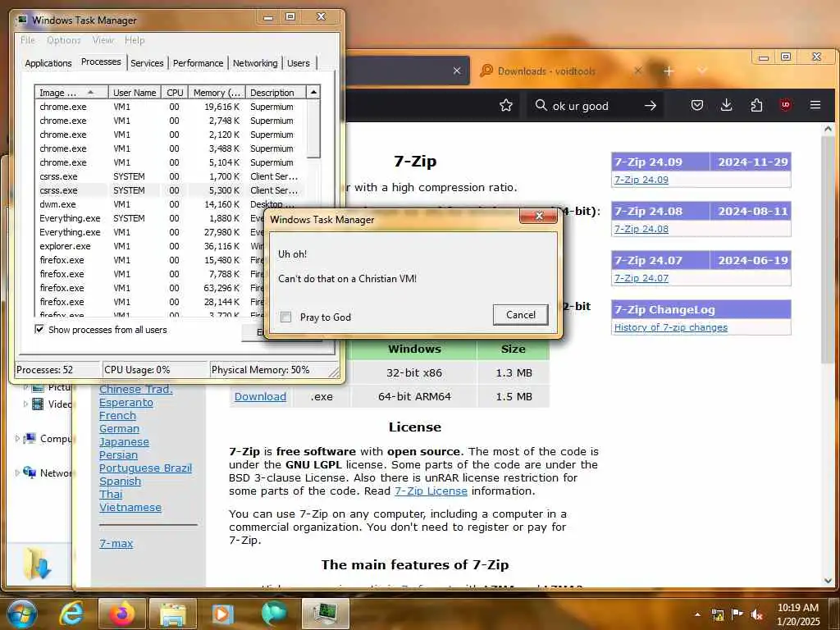Open Firefox extensions puzzle icon
The height and width of the screenshot is (630, 840).
pos(756,105)
